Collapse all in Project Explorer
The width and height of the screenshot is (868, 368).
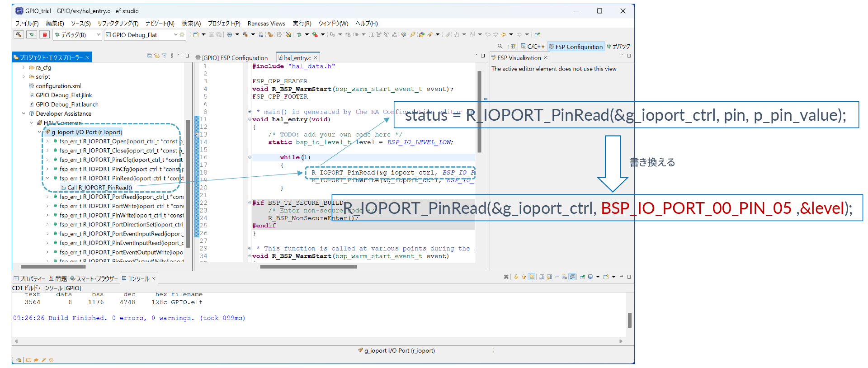[150, 56]
